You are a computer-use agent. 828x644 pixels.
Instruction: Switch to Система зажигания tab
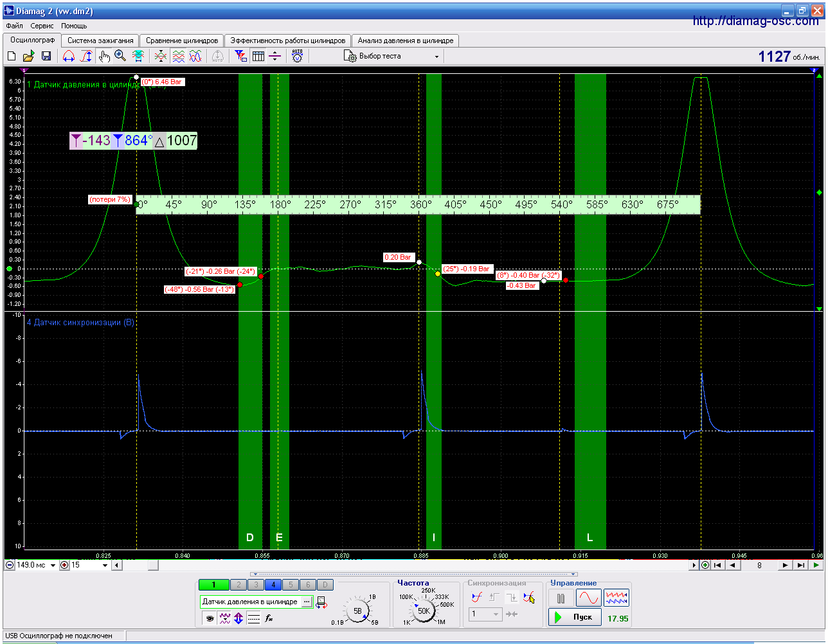pyautogui.click(x=100, y=40)
